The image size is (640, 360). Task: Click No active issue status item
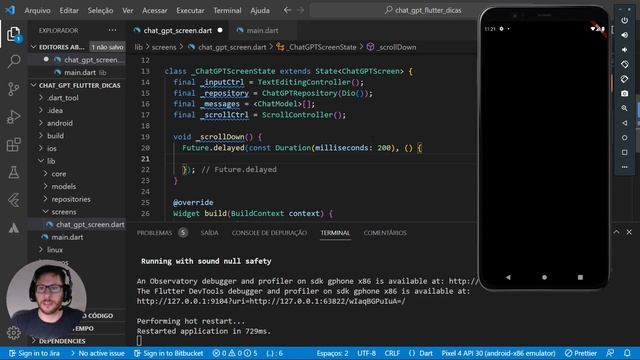(98, 353)
